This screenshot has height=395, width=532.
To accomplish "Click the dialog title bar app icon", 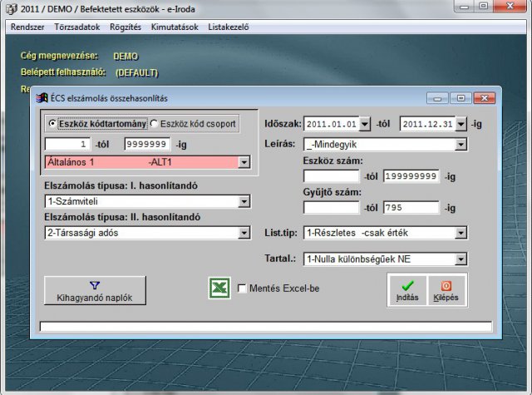I will 42,97.
